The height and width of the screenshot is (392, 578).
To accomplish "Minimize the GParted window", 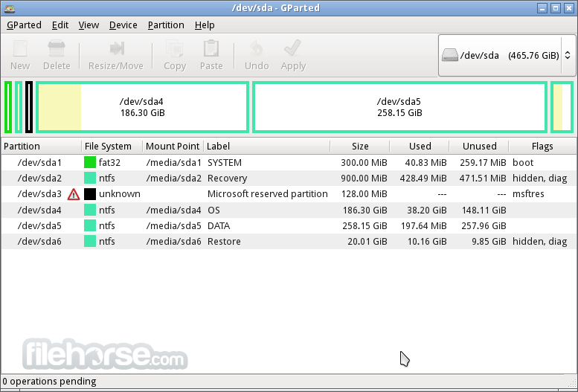I will (542, 8).
